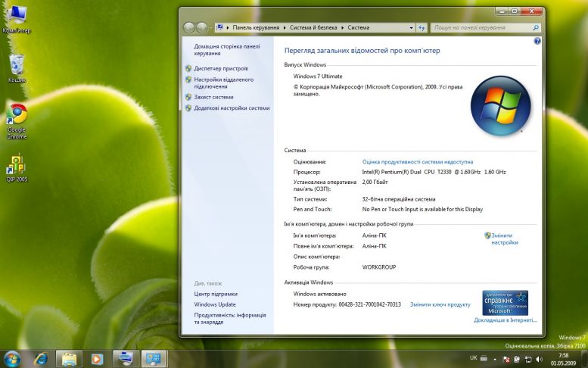This screenshot has height=368, width=588.
Task: Expand the Система й безпека breadcrumb arrow
Action: coord(342,28)
